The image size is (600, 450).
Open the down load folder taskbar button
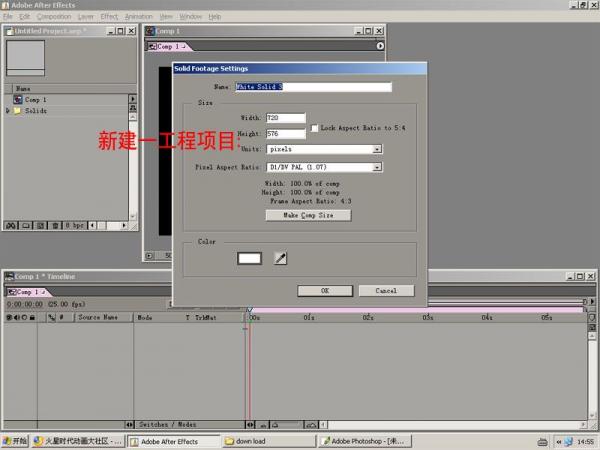tap(269, 441)
